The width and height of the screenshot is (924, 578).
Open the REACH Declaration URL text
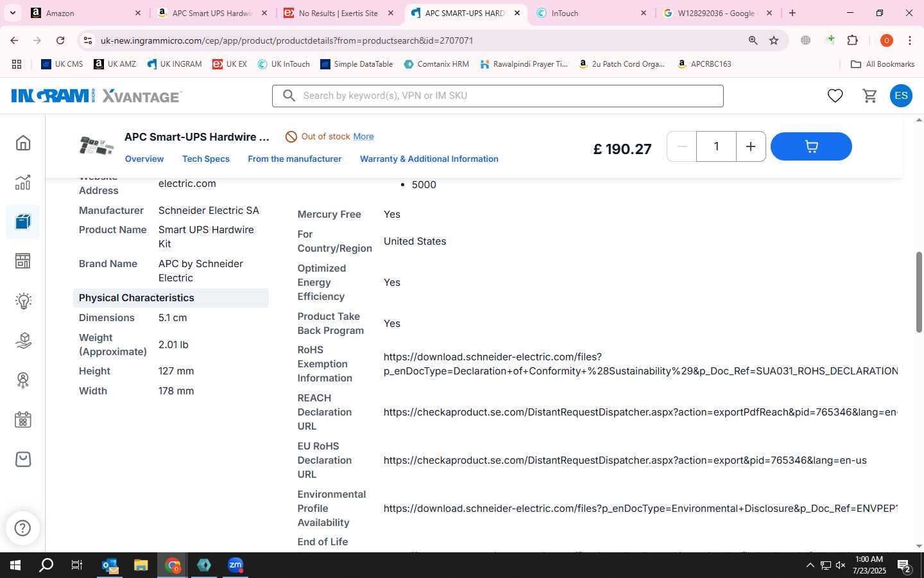[x=640, y=412]
